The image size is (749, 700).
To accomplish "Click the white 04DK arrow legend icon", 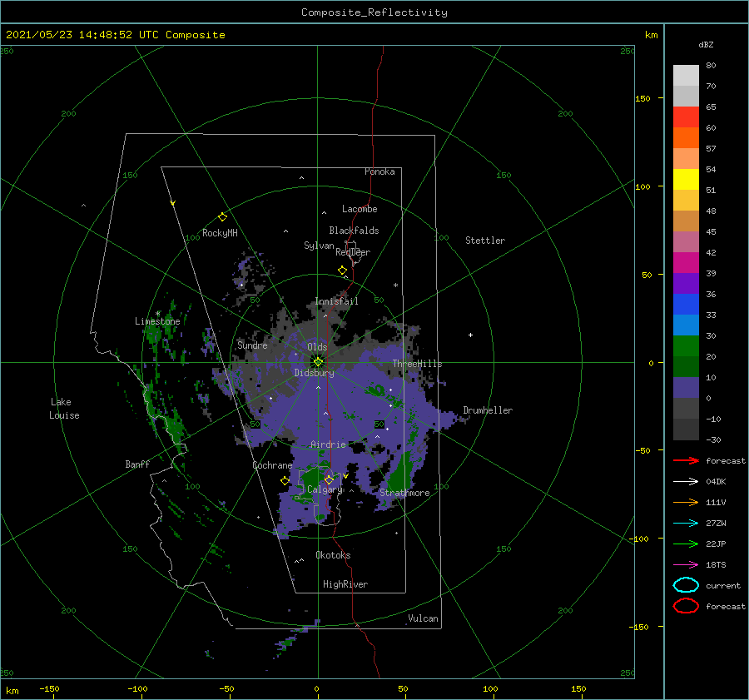I will [x=686, y=481].
